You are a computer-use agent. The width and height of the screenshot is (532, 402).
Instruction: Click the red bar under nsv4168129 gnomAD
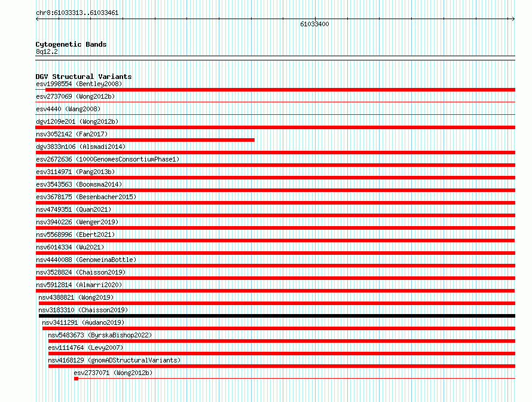[x=282, y=366]
